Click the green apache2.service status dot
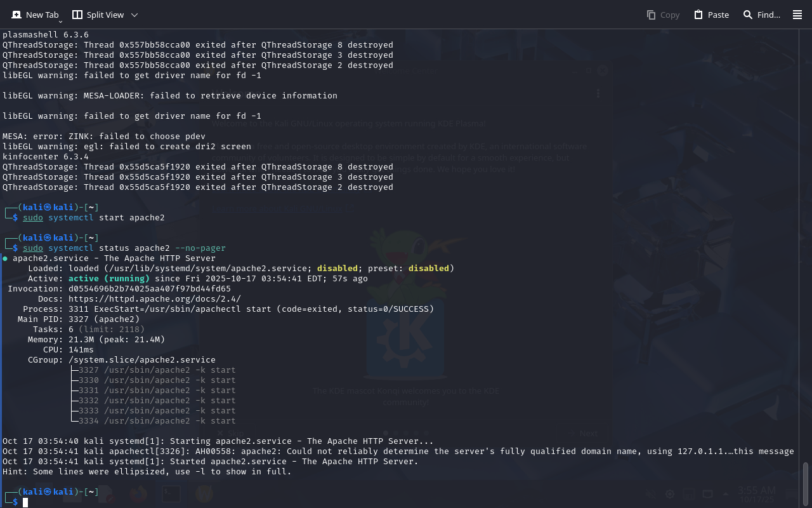812x508 pixels. tap(5, 258)
